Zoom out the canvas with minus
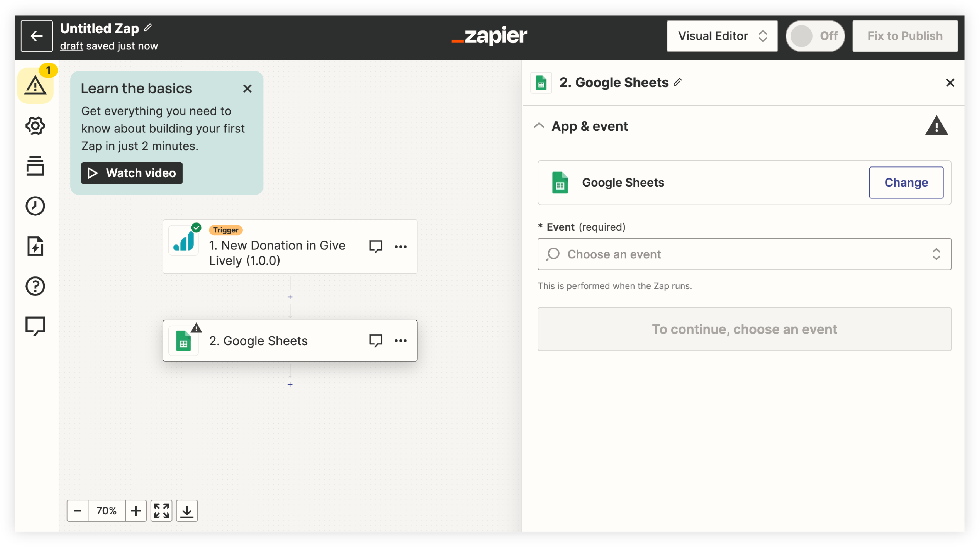This screenshot has width=980, height=547. (x=77, y=511)
